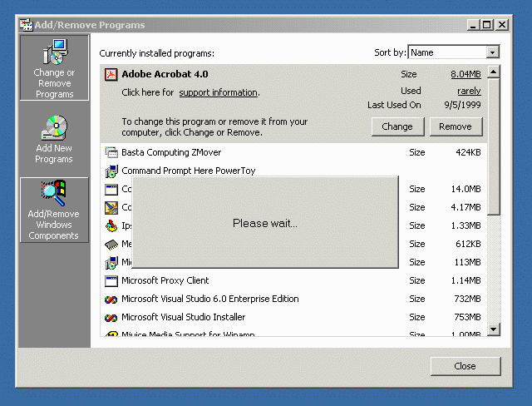
Task: Open the support information link
Action: [219, 92]
